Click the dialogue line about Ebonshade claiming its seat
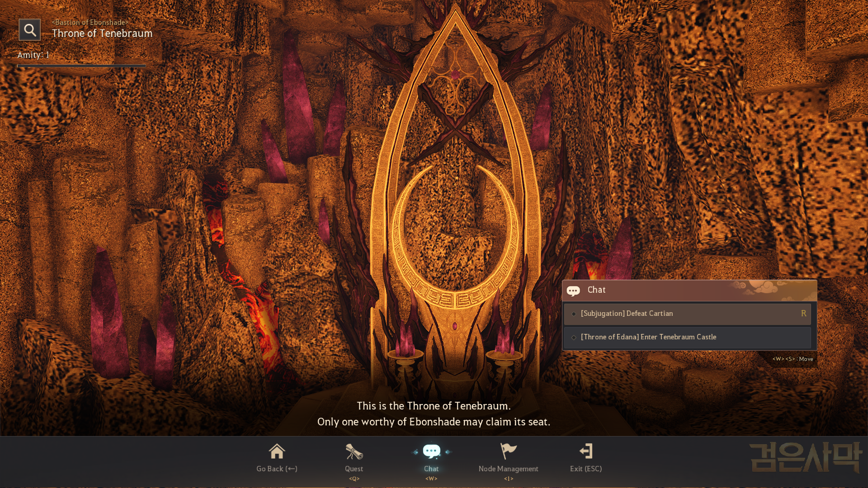 (434, 422)
